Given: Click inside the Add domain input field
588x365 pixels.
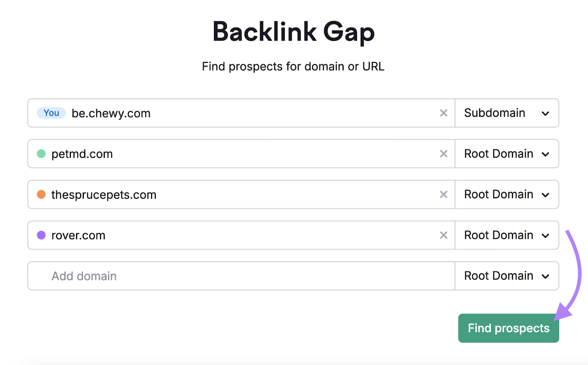Looking at the screenshot, I should [x=220, y=276].
